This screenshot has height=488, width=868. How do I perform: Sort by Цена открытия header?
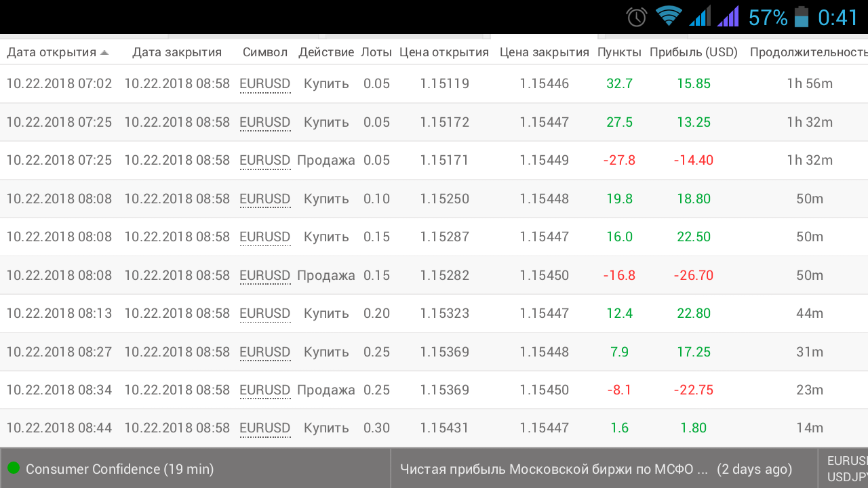444,52
